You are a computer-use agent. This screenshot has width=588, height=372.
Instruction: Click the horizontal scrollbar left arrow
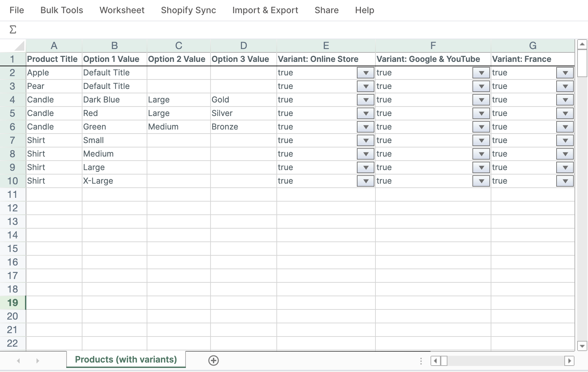click(435, 361)
